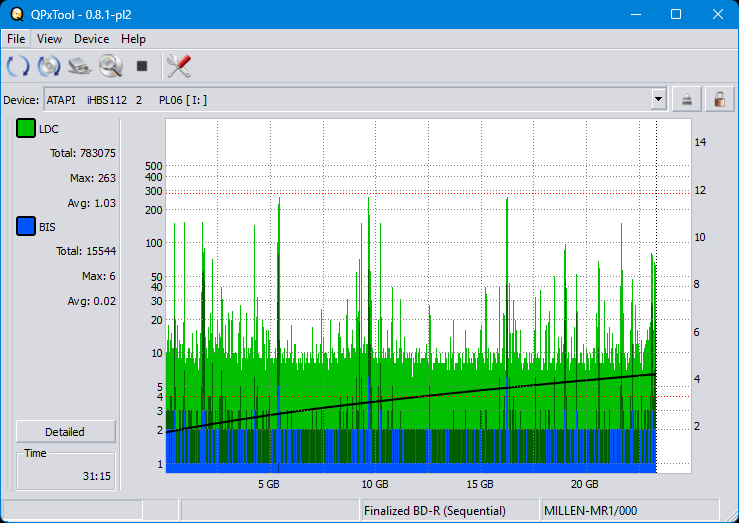Click the elapsed time 31:15 readout
This screenshot has height=523, width=739.
[97, 476]
